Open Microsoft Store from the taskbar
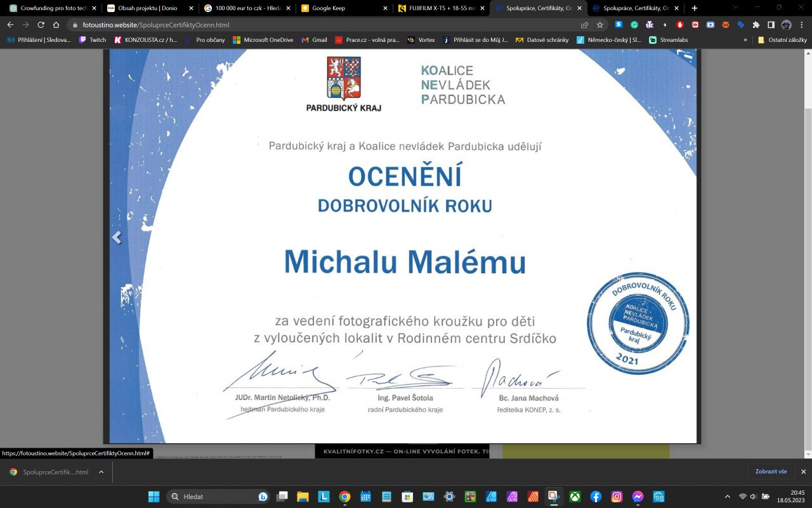This screenshot has width=812, height=508. coord(407,497)
